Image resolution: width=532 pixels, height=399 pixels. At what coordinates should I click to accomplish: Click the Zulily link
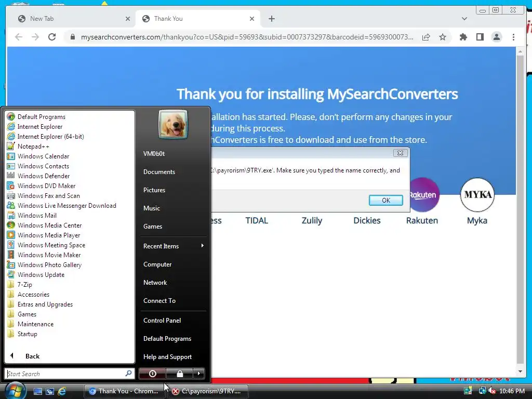tap(312, 220)
